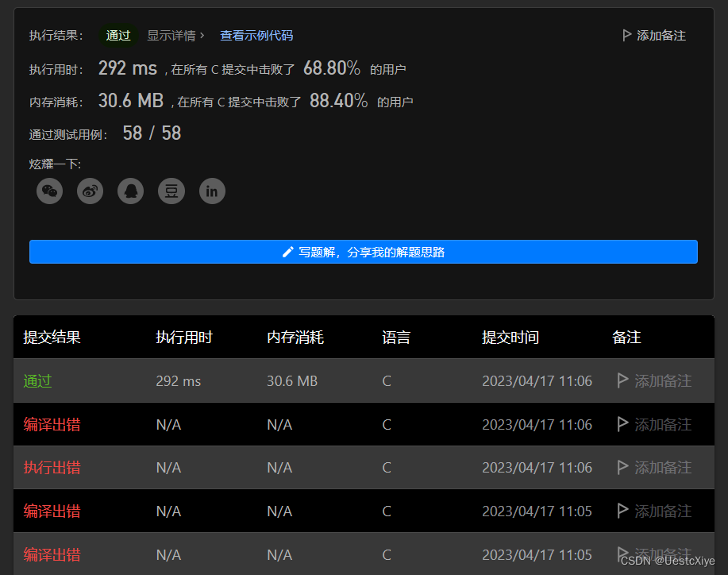728x575 pixels.
Task: Add note for 通过 row at 11:06
Action: click(x=654, y=381)
